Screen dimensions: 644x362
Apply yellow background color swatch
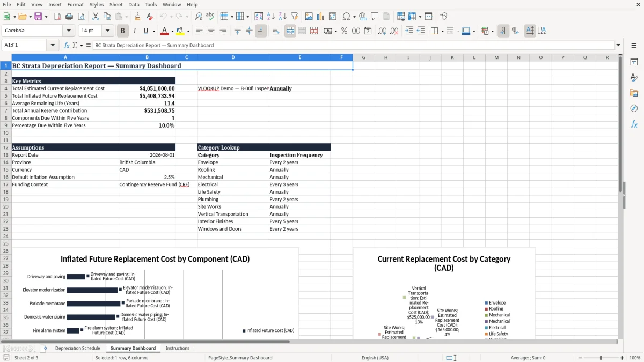tap(180, 31)
